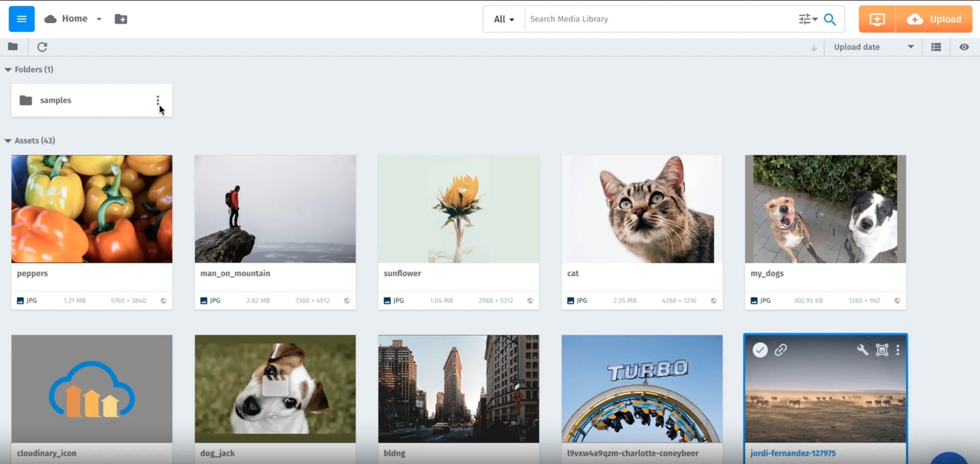Click the copy URL link icon on selected asset
The height and width of the screenshot is (464, 980).
781,349
